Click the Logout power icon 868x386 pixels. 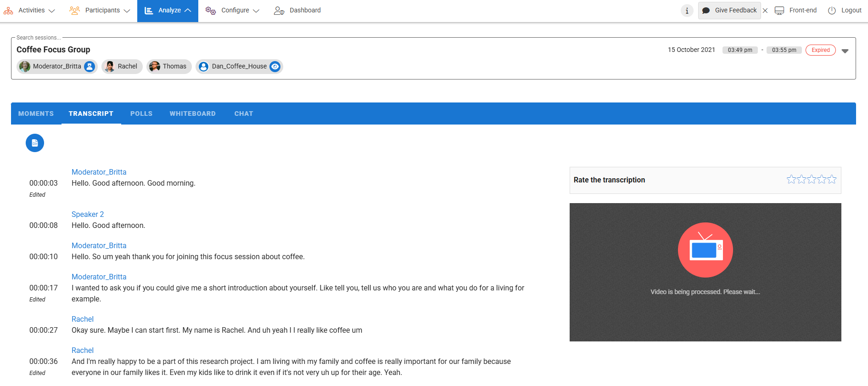click(832, 11)
